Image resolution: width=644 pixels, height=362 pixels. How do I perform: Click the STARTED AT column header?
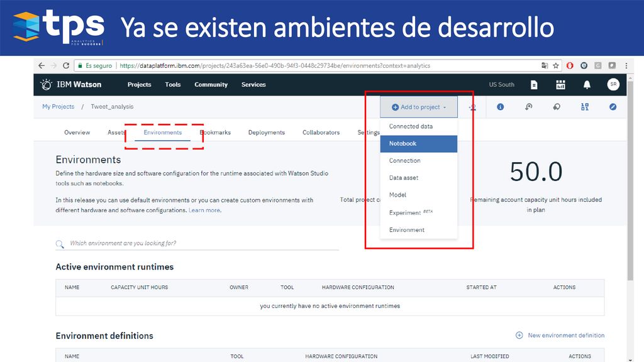(481, 287)
